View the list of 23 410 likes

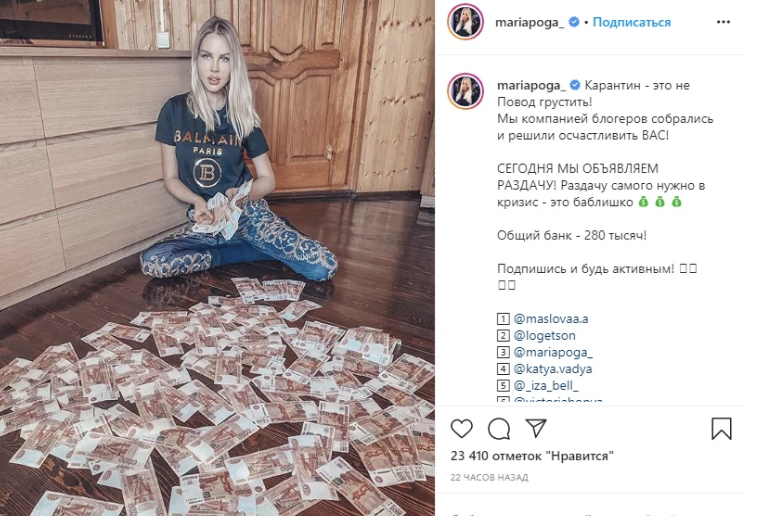(532, 456)
